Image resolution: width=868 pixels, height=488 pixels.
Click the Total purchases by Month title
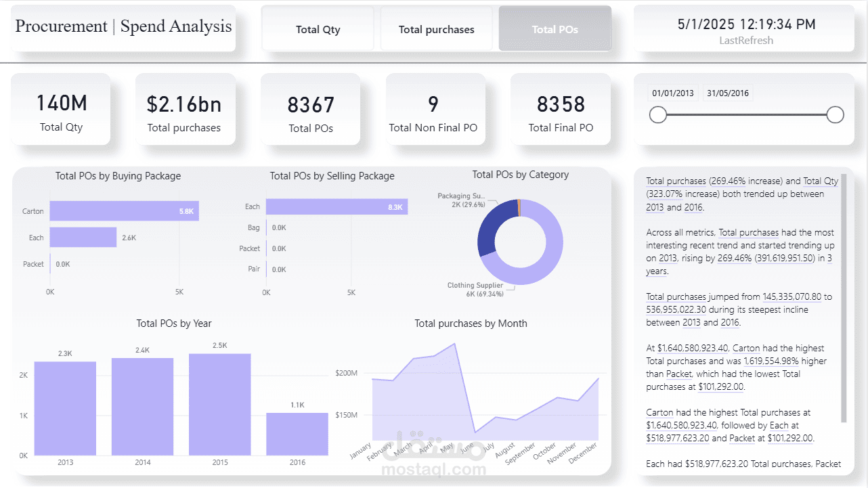click(x=471, y=324)
